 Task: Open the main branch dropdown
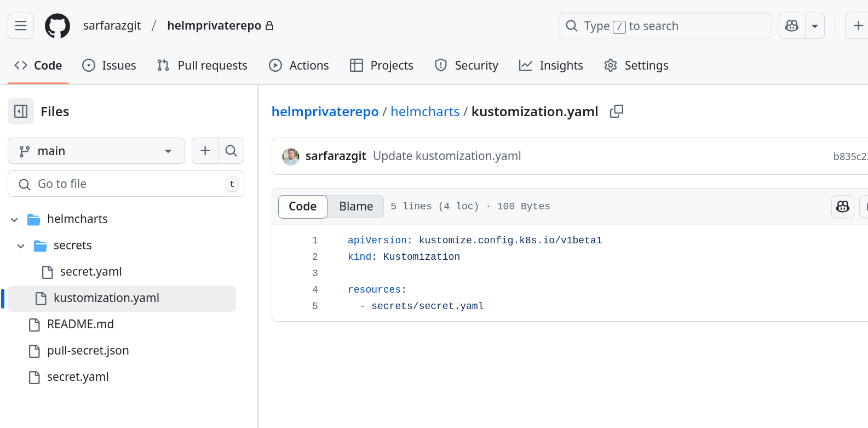tap(96, 151)
